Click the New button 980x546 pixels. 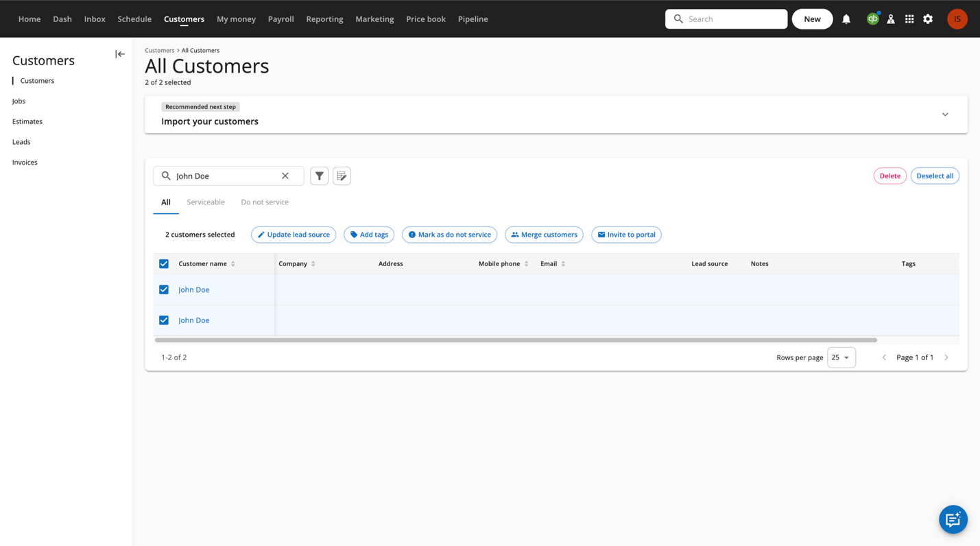(812, 19)
